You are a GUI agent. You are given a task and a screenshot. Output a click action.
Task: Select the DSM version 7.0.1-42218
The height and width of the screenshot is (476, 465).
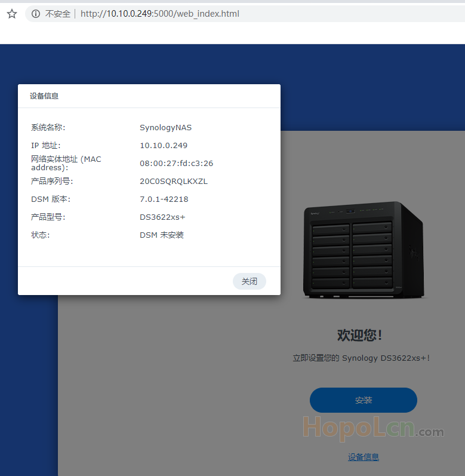click(x=164, y=199)
